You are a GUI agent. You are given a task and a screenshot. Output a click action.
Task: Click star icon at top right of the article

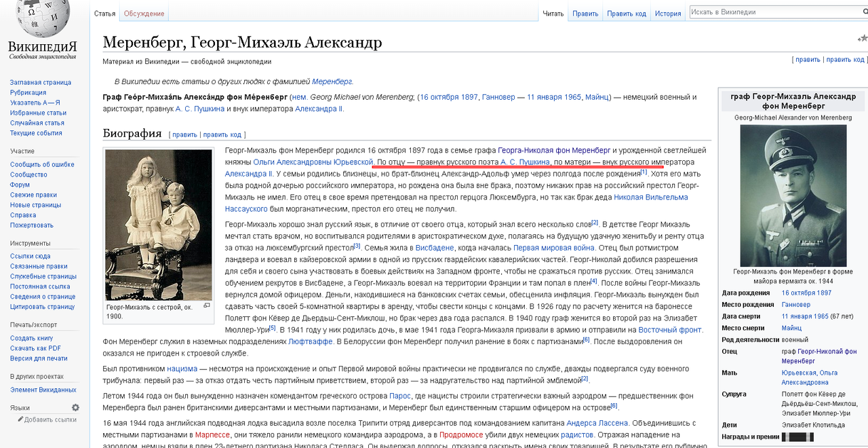[x=863, y=39]
